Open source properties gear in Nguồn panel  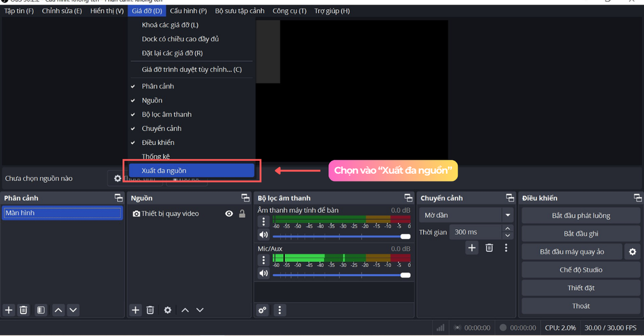[x=167, y=310]
